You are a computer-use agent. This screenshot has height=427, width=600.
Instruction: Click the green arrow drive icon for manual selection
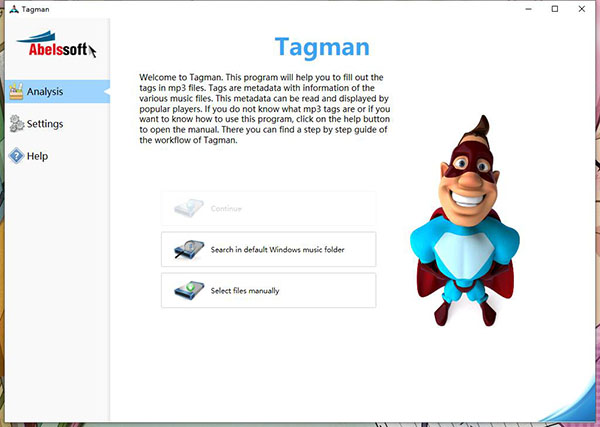pyautogui.click(x=189, y=290)
